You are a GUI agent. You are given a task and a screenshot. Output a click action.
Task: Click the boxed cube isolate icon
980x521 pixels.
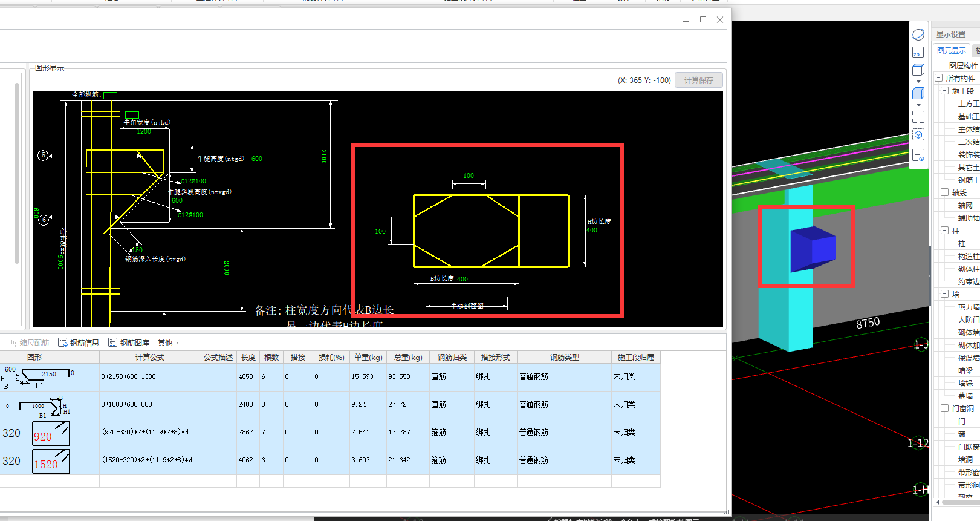[918, 134]
